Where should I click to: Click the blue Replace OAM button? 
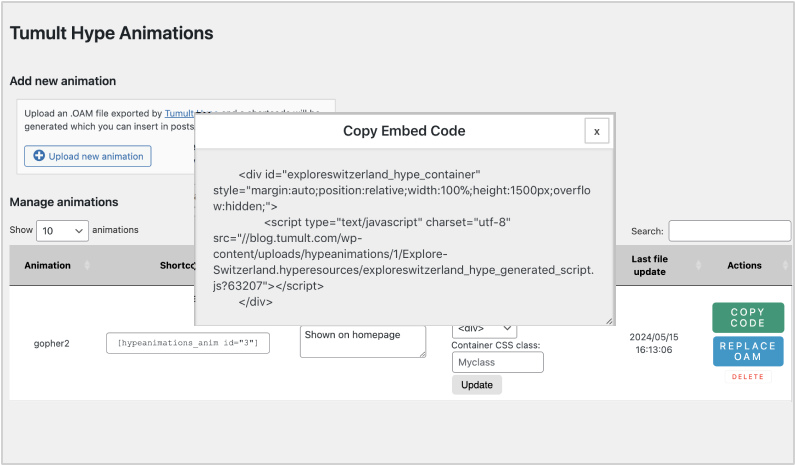point(747,351)
